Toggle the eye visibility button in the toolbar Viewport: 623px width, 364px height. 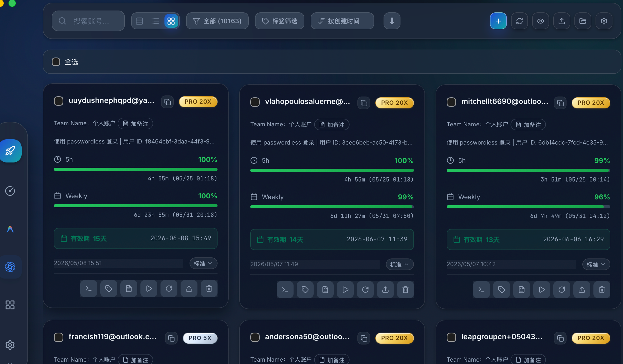pyautogui.click(x=540, y=21)
